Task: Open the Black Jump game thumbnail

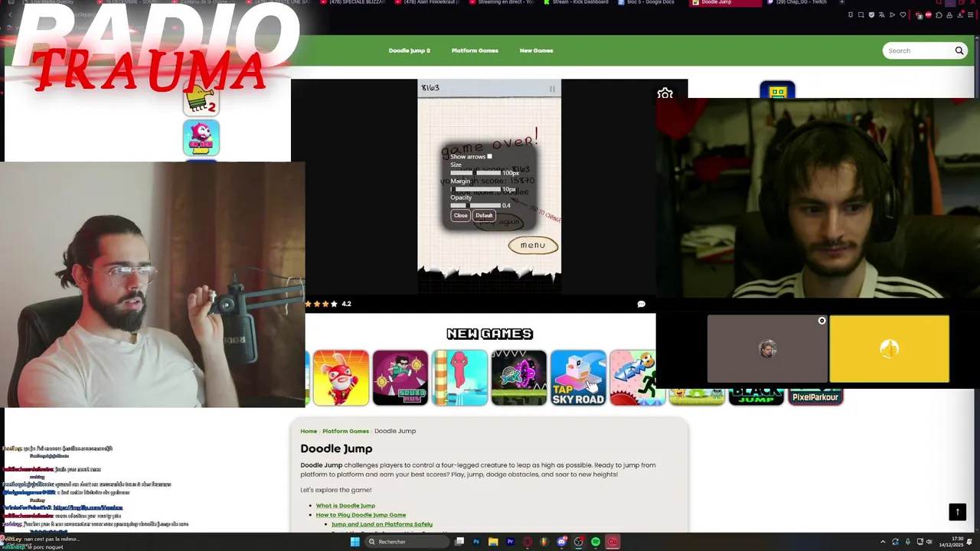Action: [x=756, y=396]
